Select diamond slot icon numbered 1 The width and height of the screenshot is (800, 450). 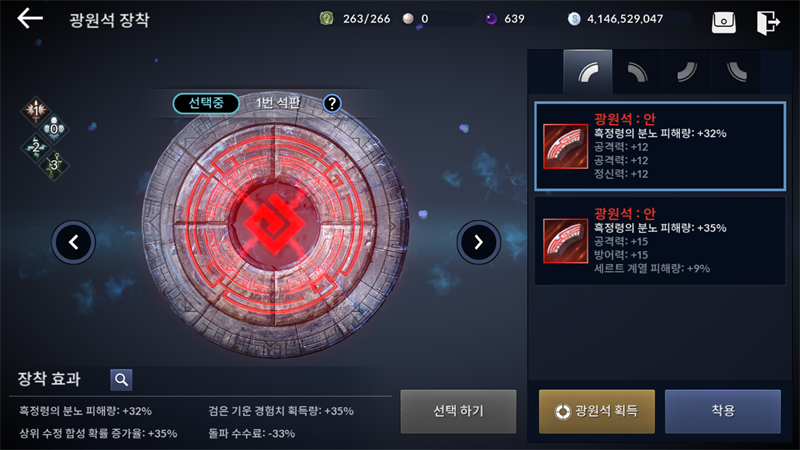36,110
